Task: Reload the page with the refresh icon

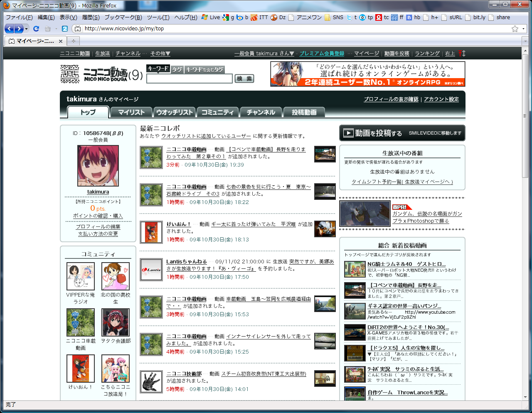Action: tap(36, 29)
